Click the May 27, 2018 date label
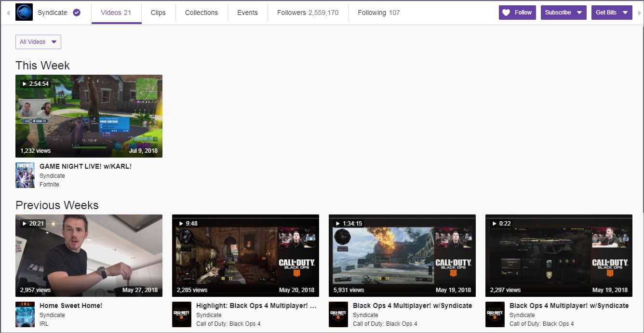The image size is (644, 333). pos(140,290)
